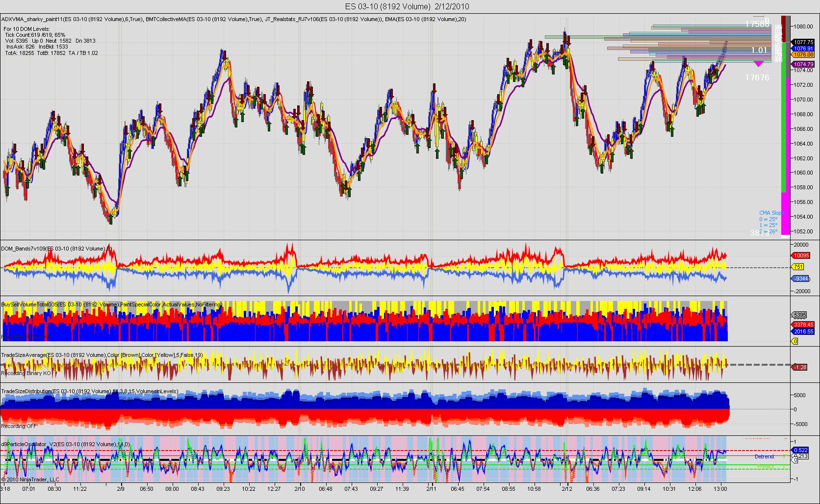Select the blue -9344 DOM Bands marker
Screen dimensions: 820x504
coord(801,278)
